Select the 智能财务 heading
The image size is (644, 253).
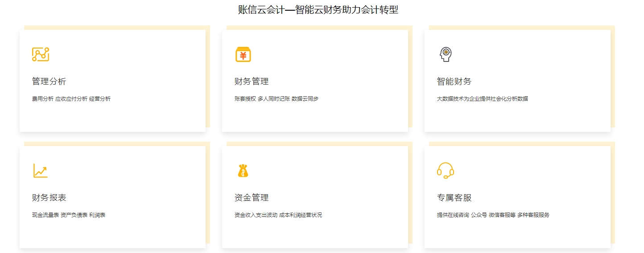(454, 82)
